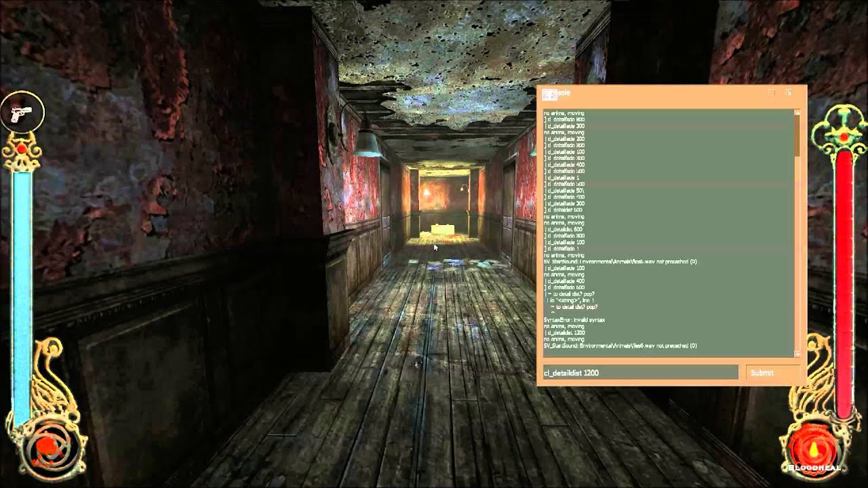Click the Bloodheal discipline icon
This screenshot has height=488, width=868.
(813, 448)
